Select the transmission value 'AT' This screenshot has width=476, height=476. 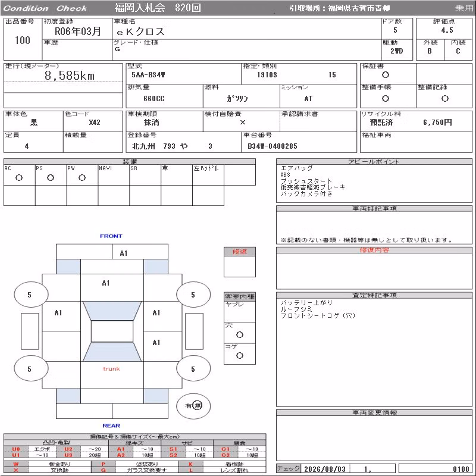(x=308, y=99)
